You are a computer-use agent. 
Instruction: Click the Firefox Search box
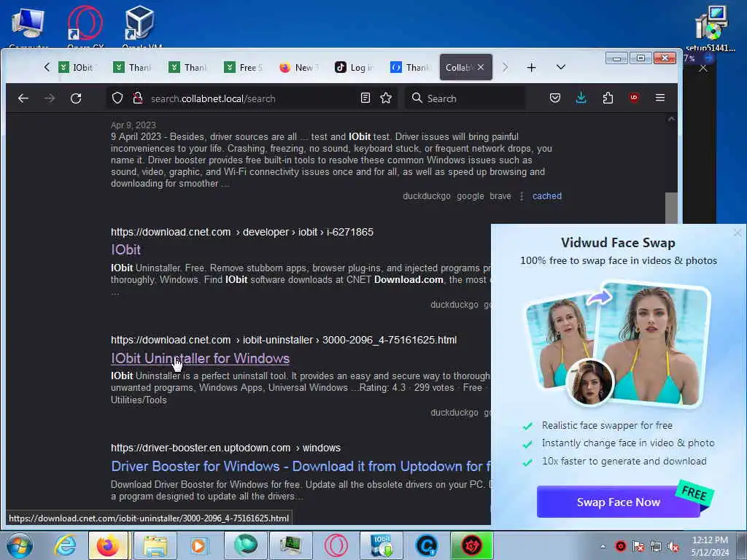coord(465,98)
